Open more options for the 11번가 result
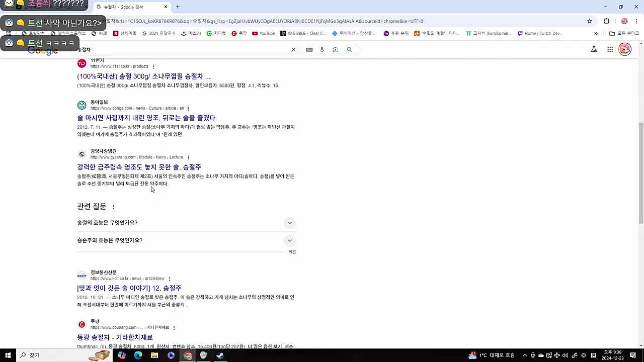This screenshot has width=644, height=362. click(153, 66)
